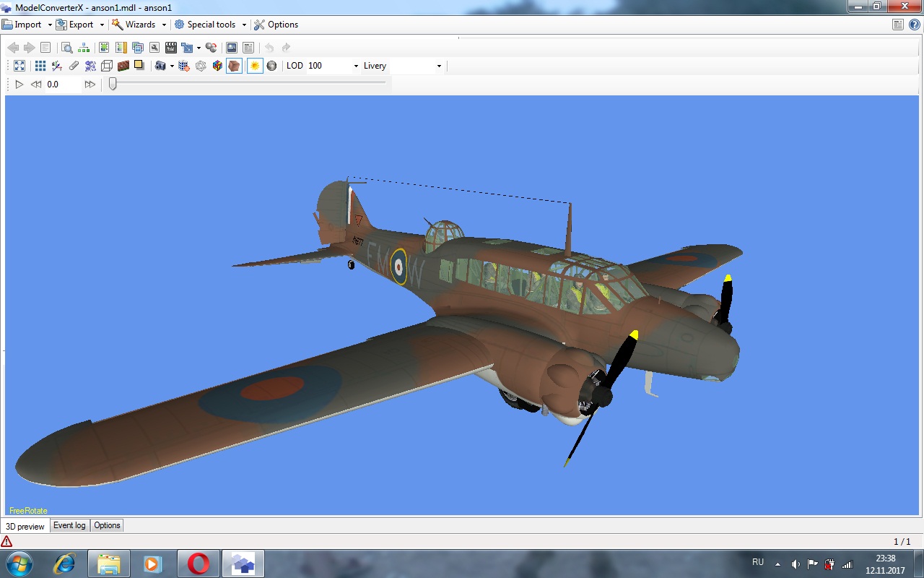Switch to the Event log tab
Screen dimensions: 924x578
coord(69,525)
